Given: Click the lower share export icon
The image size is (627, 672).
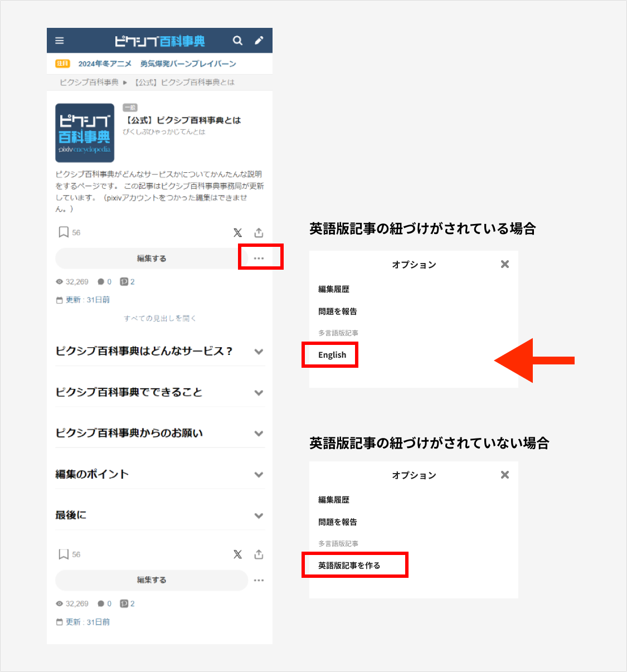Looking at the screenshot, I should coord(259,554).
